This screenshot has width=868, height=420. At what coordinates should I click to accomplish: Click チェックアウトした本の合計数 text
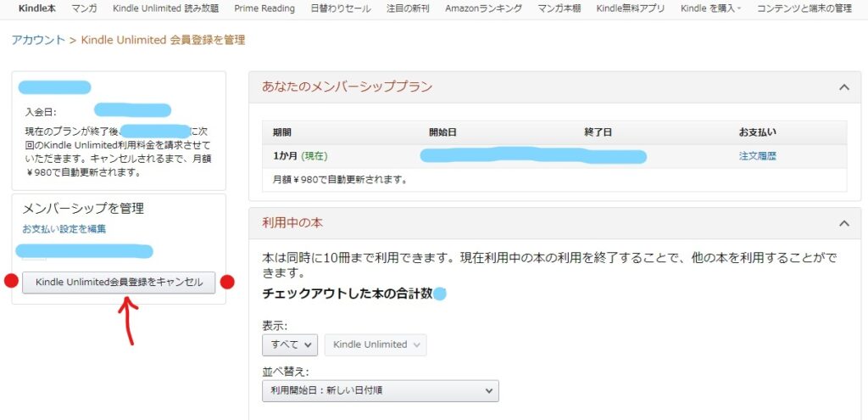[347, 294]
